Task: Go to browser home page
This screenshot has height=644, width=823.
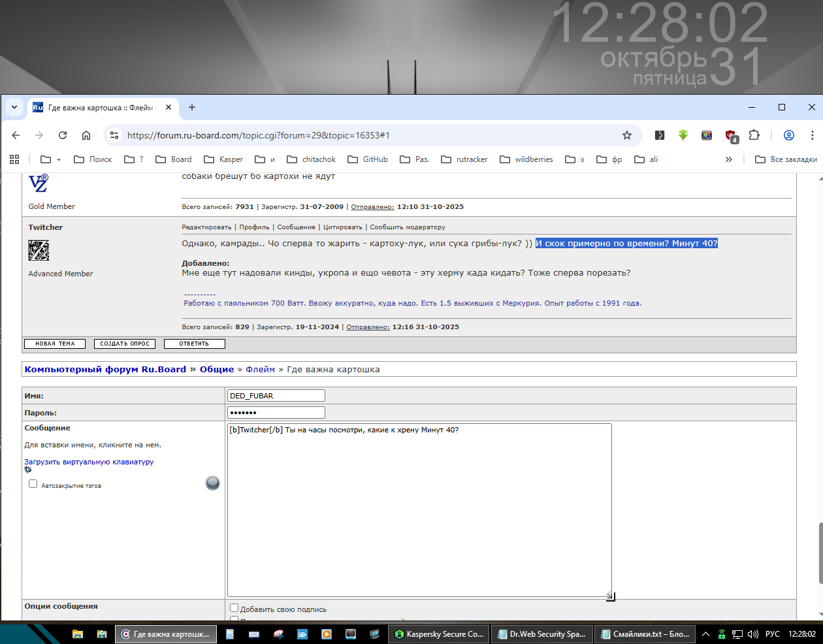Action: (86, 135)
